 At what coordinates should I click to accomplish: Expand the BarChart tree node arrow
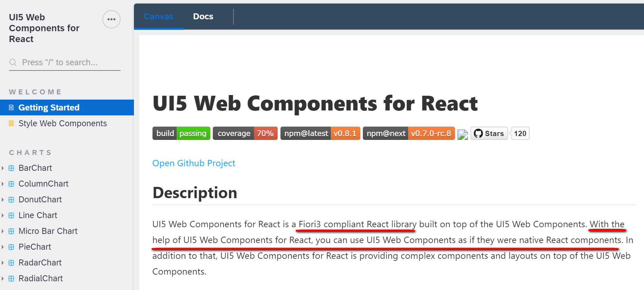pyautogui.click(x=3, y=168)
